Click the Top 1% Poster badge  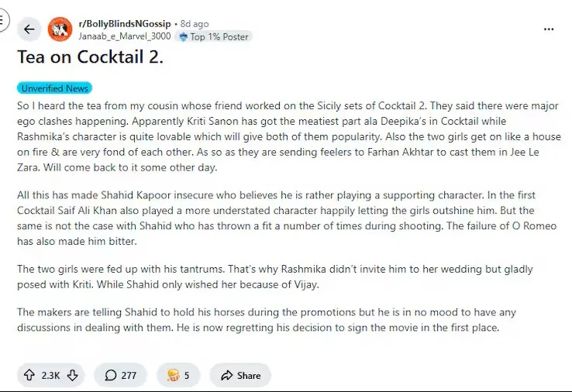pos(213,36)
